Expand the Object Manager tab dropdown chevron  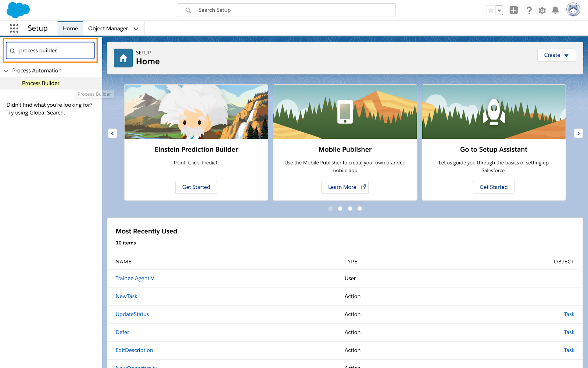tap(136, 28)
